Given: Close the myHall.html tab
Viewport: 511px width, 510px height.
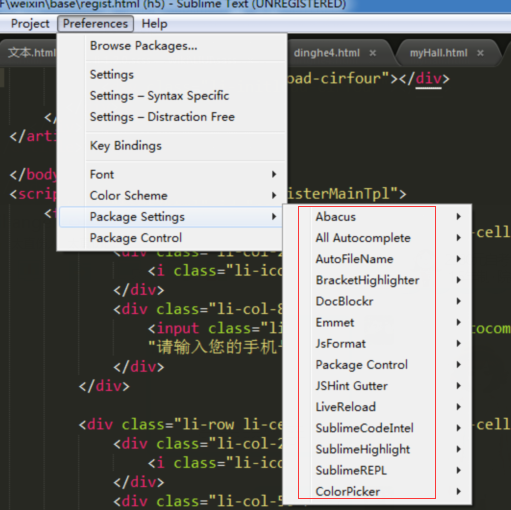Looking at the screenshot, I should click(x=480, y=53).
